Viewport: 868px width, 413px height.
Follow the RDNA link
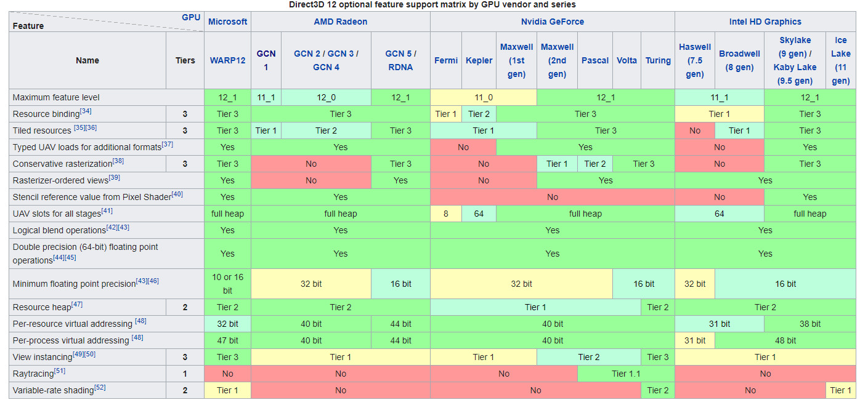coord(400,67)
